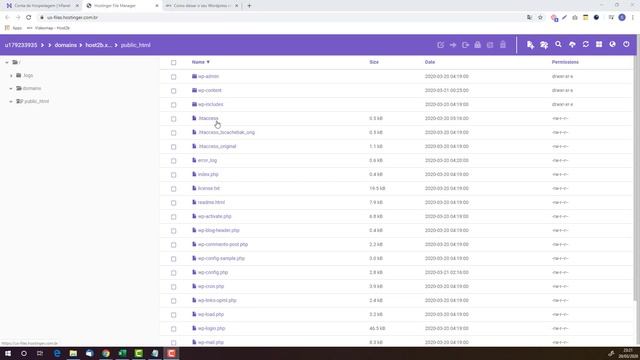The width and height of the screenshot is (640, 360).
Task: Click the greyed archive icon
Action: pyautogui.click(x=490, y=45)
